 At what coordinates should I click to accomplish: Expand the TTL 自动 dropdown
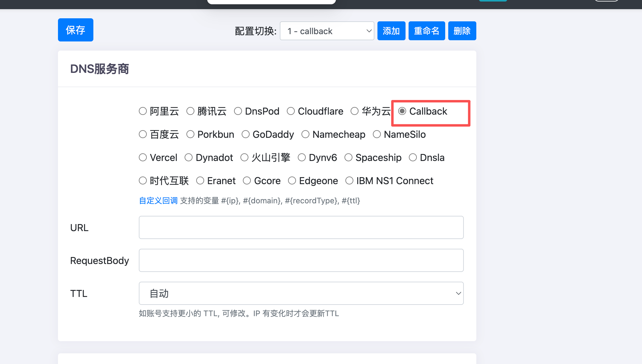pos(301,293)
